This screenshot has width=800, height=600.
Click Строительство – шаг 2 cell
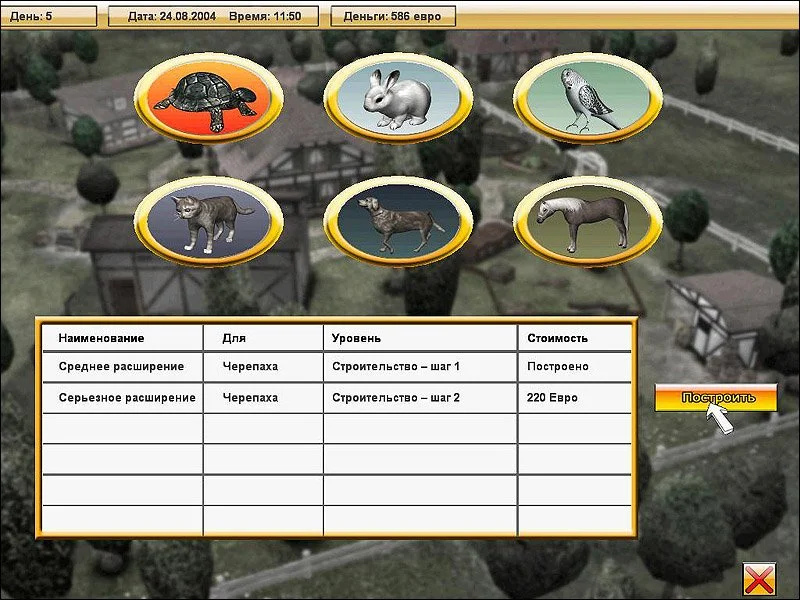[x=396, y=398]
